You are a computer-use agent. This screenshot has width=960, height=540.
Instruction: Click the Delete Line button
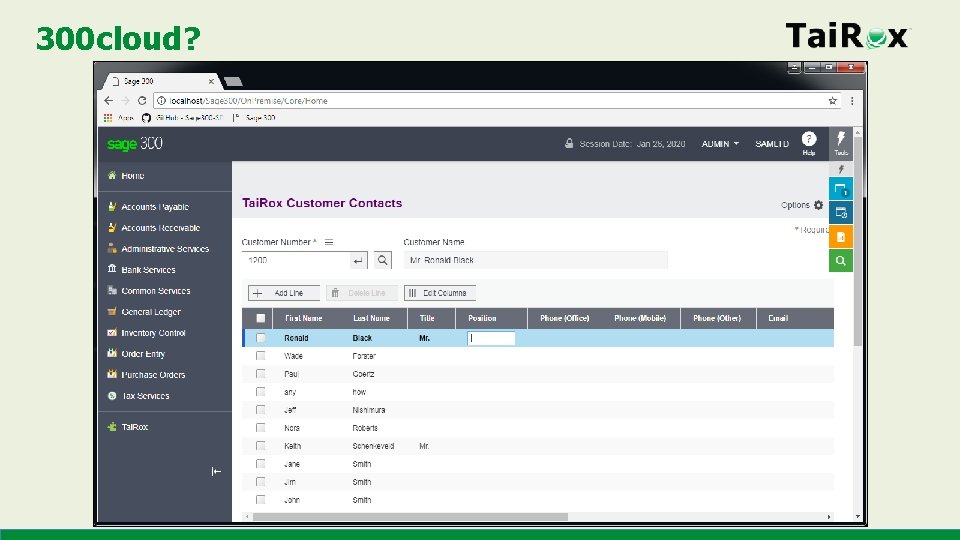361,293
